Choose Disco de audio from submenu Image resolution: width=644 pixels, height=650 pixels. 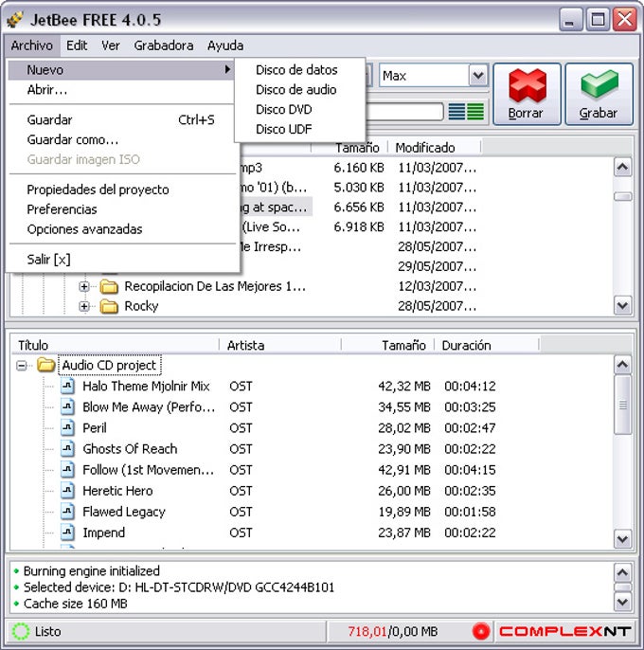(x=295, y=89)
